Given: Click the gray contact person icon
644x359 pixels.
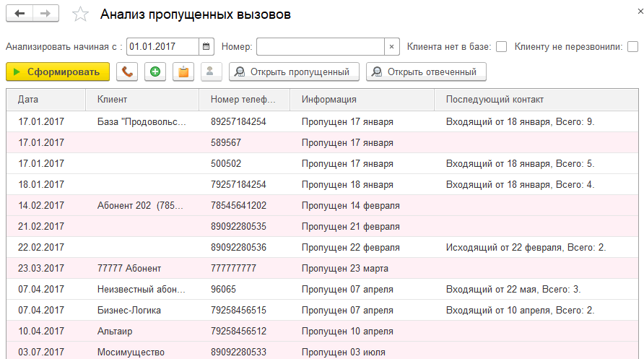Looking at the screenshot, I should pos(210,72).
